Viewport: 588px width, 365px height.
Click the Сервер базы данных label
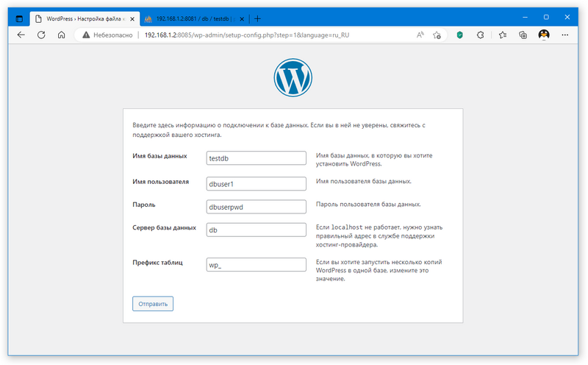tap(164, 227)
